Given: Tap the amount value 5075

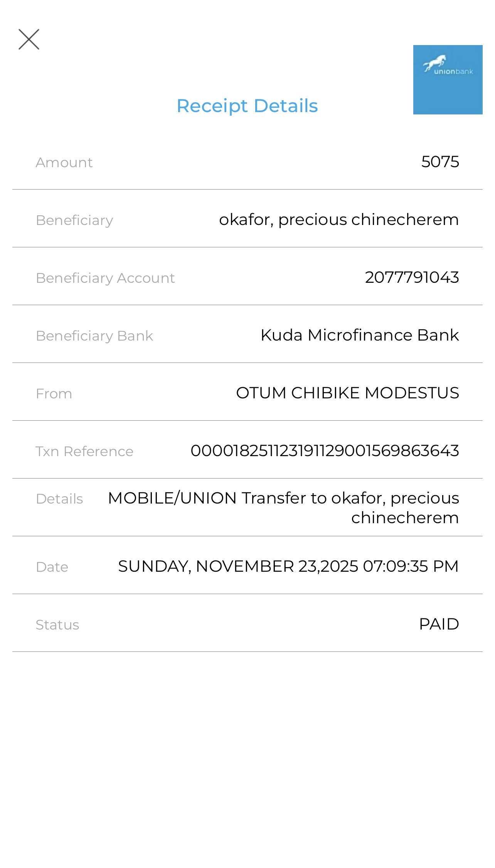Looking at the screenshot, I should (x=440, y=162).
